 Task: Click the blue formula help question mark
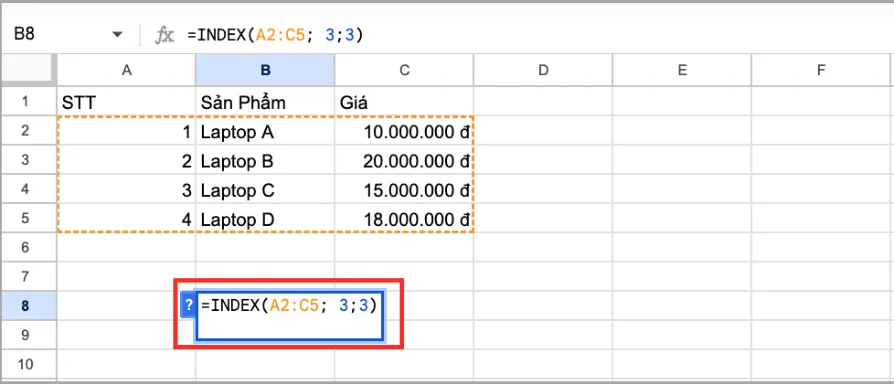188,305
